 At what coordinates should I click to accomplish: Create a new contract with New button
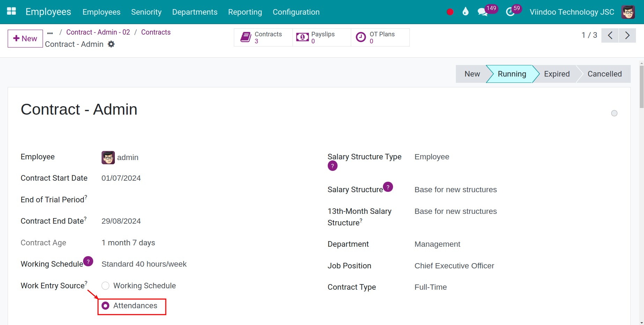click(25, 38)
